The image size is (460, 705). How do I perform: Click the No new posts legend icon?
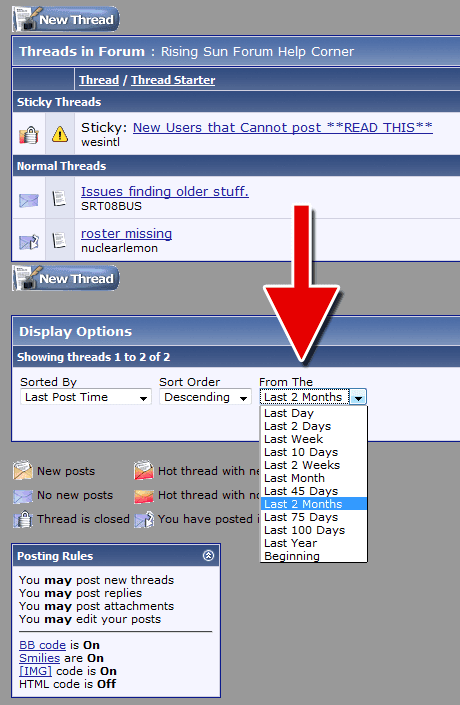click(x=22, y=496)
